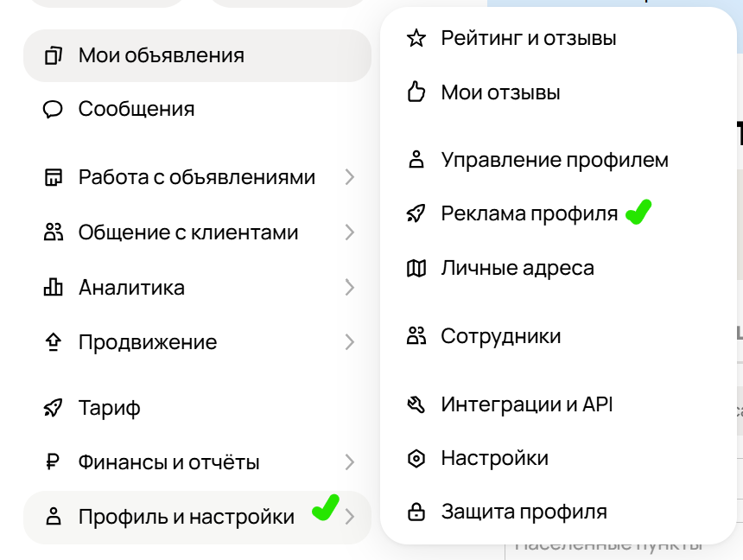
Task: Click the speech bubble icon for Сообщения
Action: click(x=54, y=110)
